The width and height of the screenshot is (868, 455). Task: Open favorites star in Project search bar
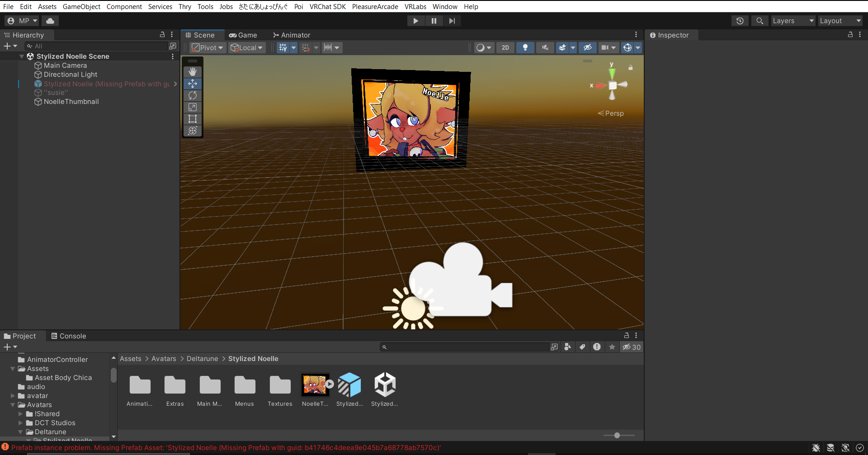point(612,347)
